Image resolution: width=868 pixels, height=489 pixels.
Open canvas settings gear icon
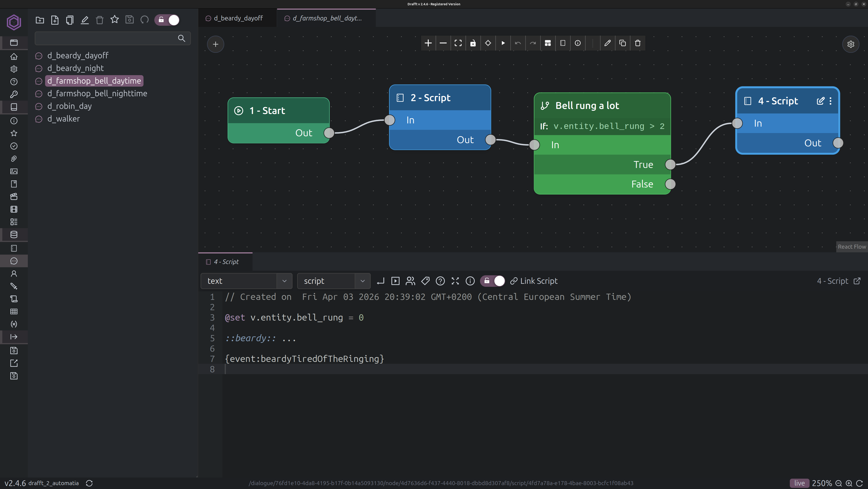click(x=851, y=44)
